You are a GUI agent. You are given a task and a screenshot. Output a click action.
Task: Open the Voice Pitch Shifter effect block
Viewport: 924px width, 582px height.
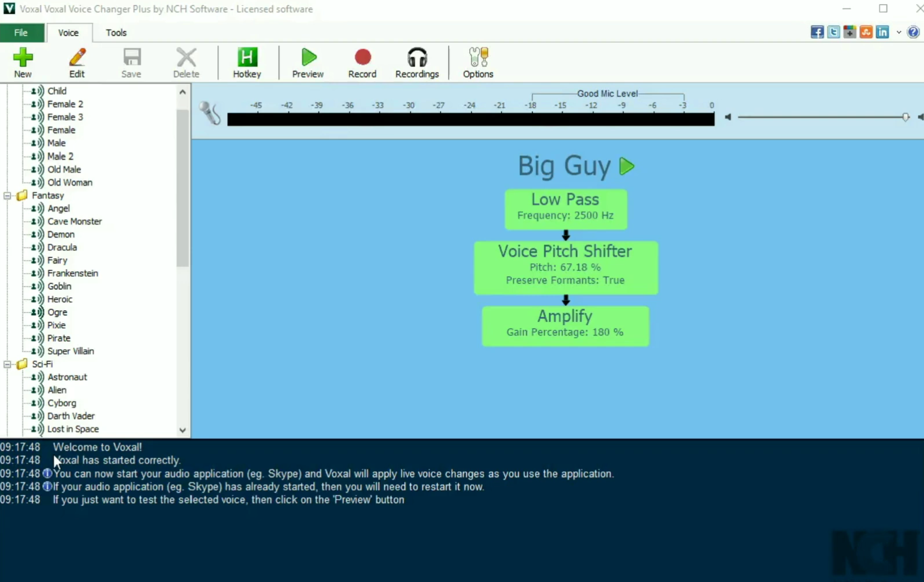tap(566, 268)
